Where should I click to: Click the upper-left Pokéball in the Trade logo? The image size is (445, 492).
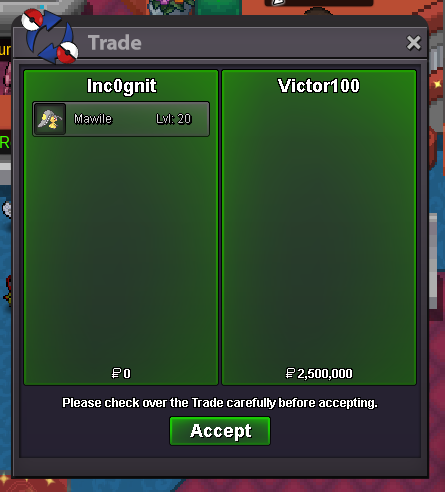(x=32, y=19)
